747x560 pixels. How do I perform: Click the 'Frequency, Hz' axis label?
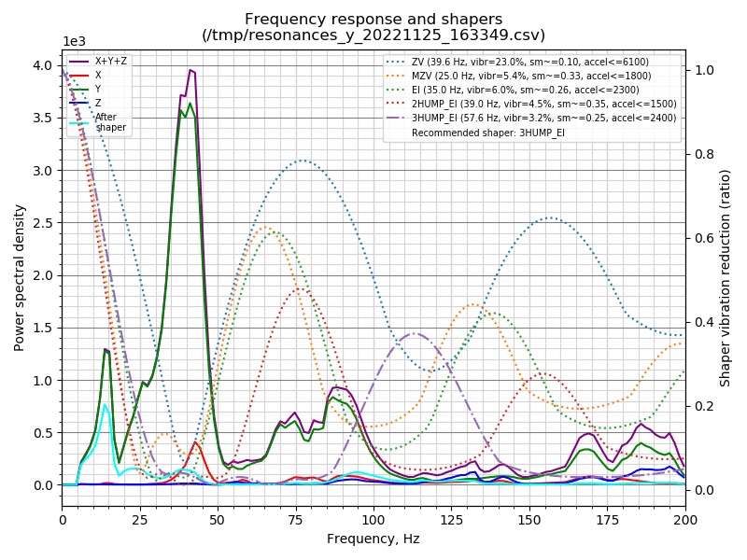(x=373, y=539)
